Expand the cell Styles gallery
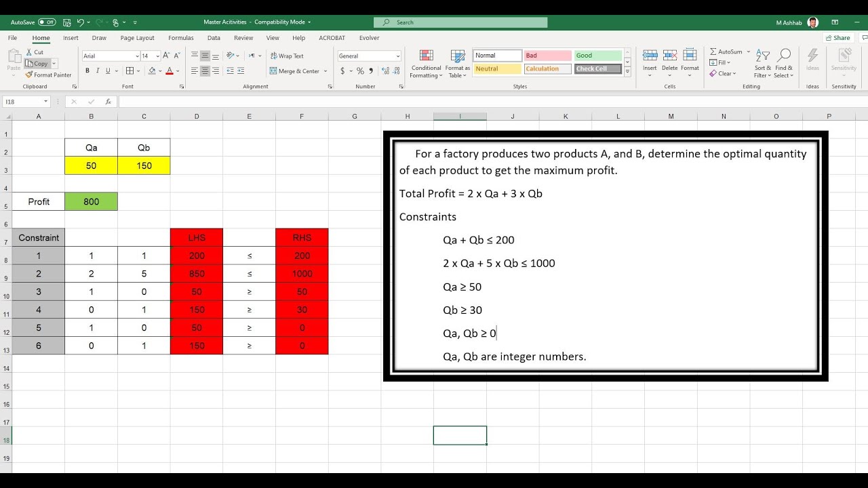 pos(627,71)
